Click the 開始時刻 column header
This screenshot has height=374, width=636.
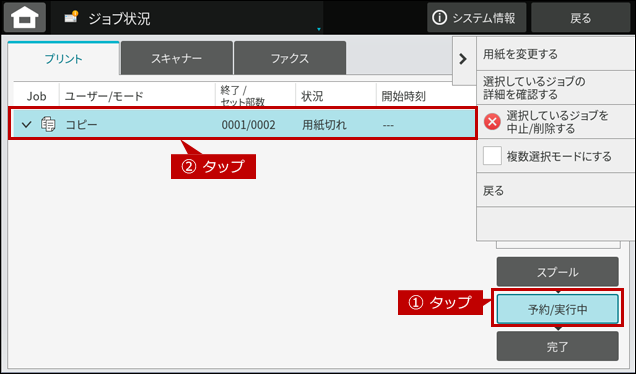(404, 96)
